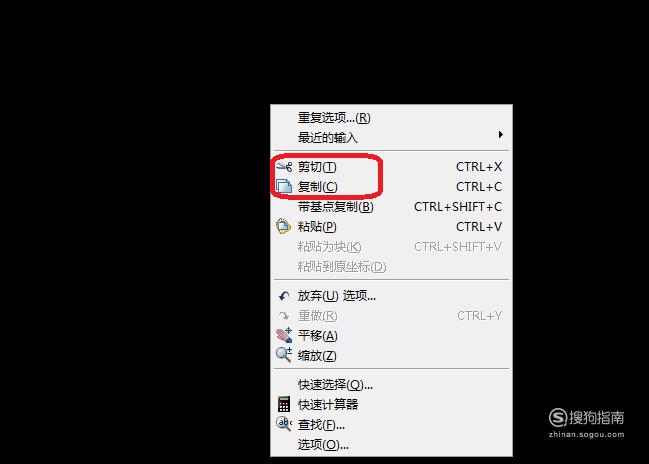The image size is (649, 464).
Task: Choose 快速计算器 text label
Action: (328, 404)
